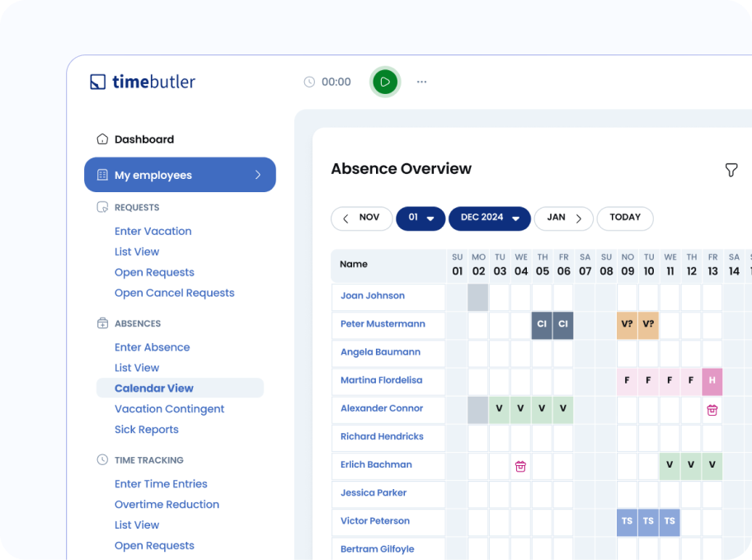Click the MO 02 date column header

point(478,265)
